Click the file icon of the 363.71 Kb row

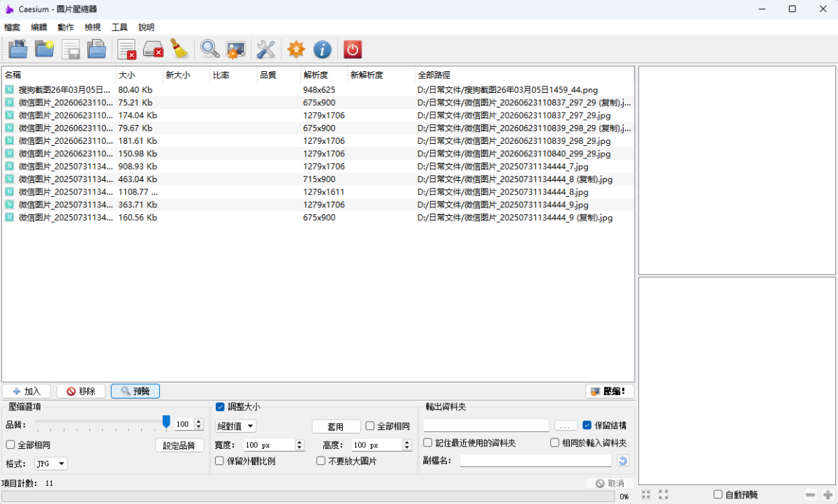10,205
